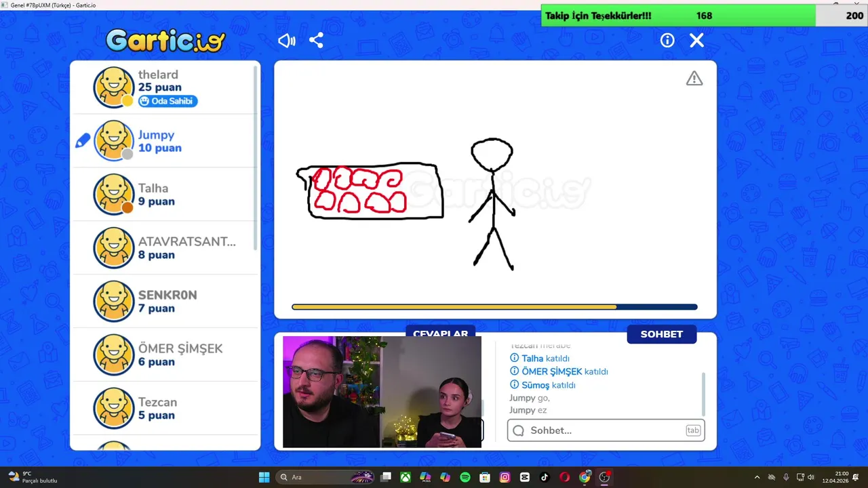Click the round timer progress bar
868x488 pixels.
(494, 307)
